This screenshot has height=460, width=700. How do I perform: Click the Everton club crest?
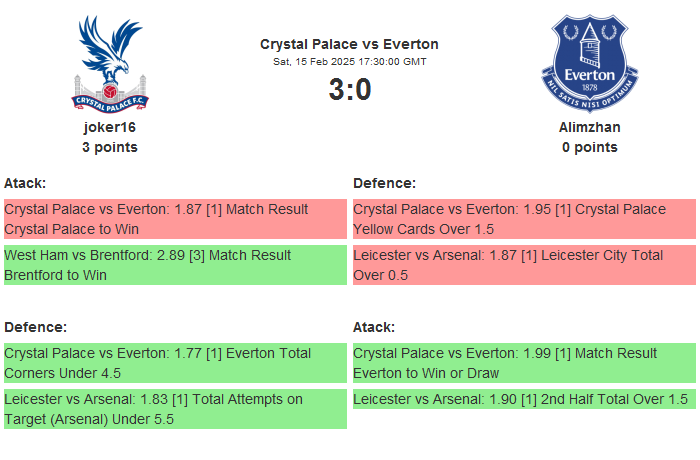589,63
